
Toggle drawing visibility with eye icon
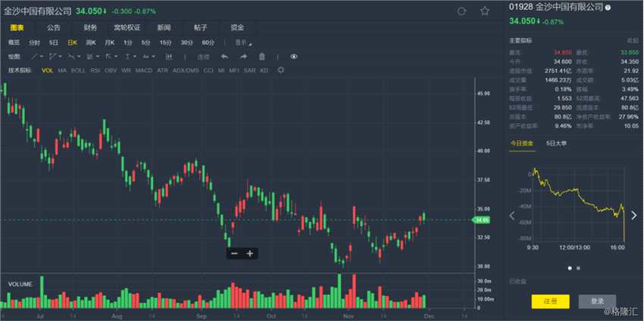(x=294, y=57)
